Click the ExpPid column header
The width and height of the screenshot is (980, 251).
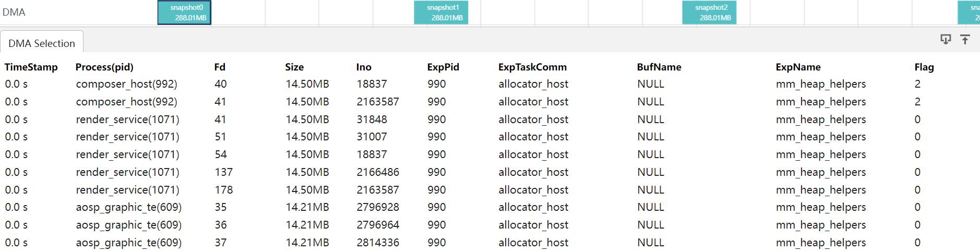tap(443, 67)
